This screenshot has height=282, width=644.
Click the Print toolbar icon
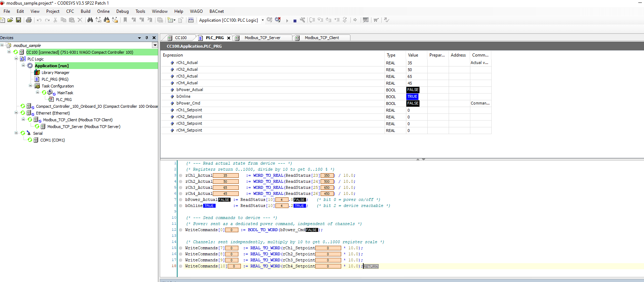click(x=29, y=20)
